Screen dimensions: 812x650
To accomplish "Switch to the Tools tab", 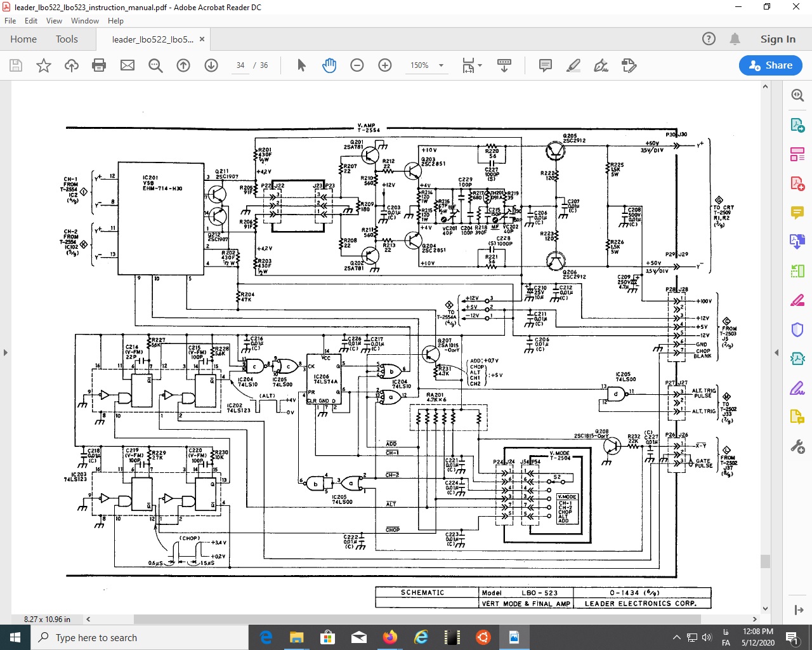I will click(67, 39).
